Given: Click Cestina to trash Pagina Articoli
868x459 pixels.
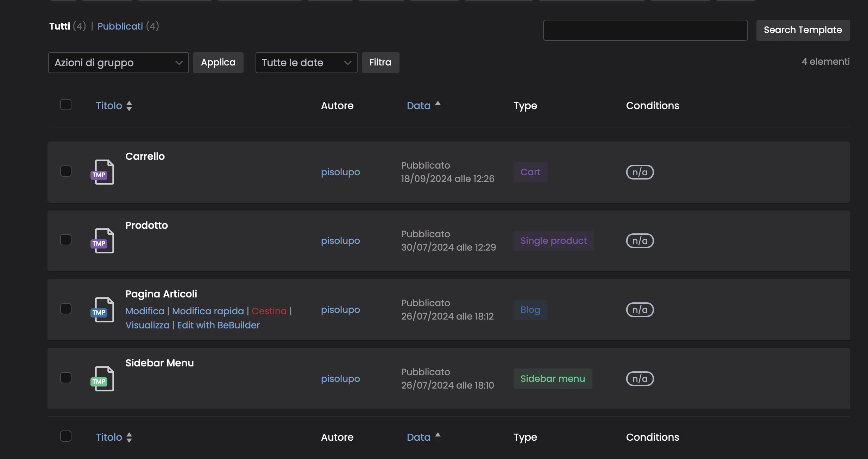Looking at the screenshot, I should pyautogui.click(x=269, y=311).
